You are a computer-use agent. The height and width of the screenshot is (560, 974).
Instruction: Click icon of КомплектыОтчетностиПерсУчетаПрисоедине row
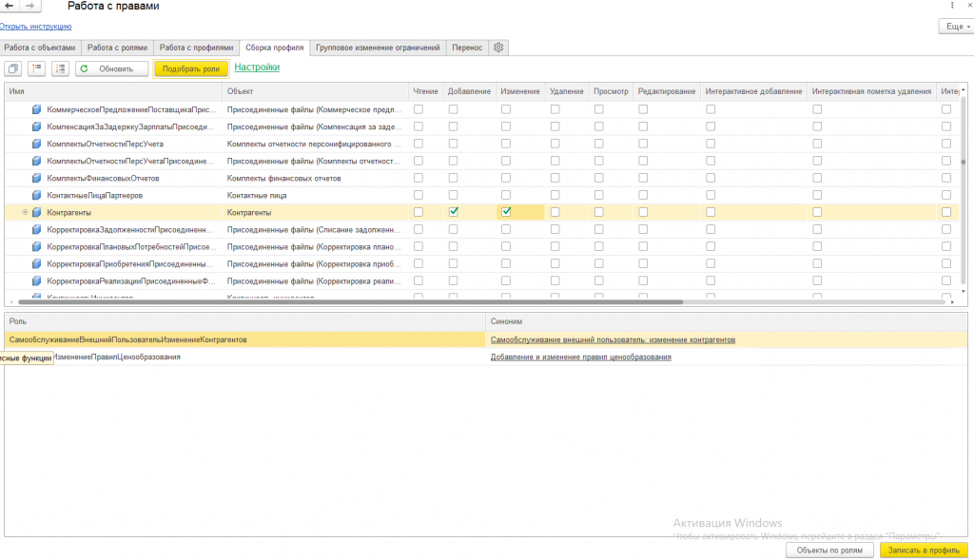coord(37,161)
